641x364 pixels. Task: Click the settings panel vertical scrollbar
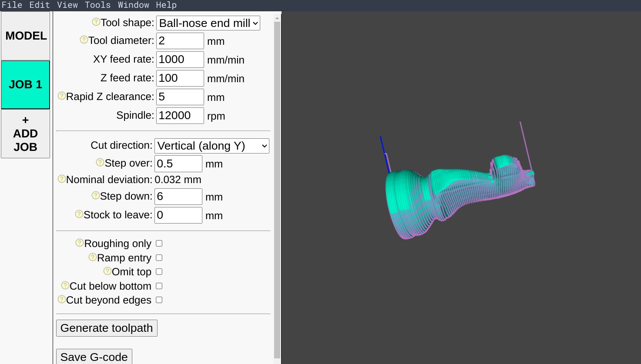click(x=277, y=187)
